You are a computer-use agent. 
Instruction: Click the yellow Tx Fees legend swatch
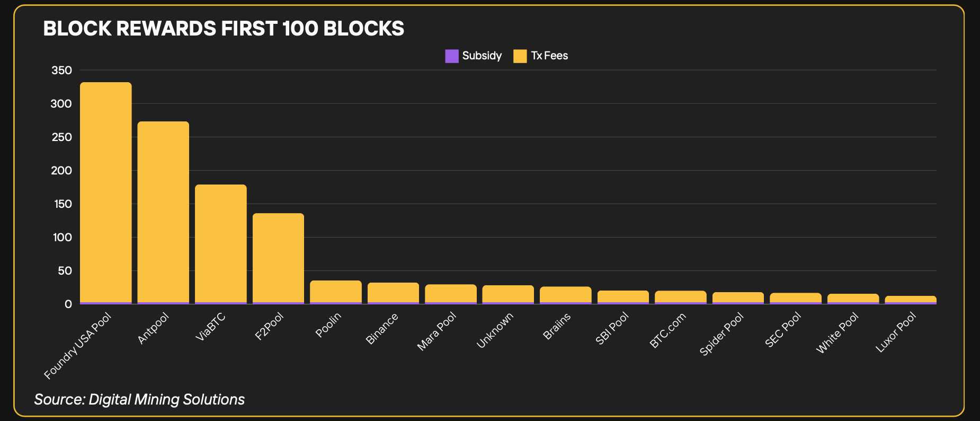point(520,56)
